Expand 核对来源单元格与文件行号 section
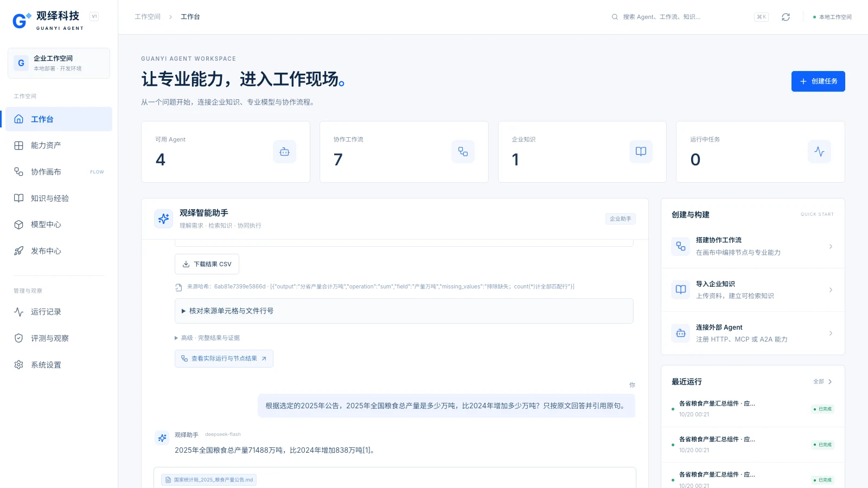 [404, 311]
